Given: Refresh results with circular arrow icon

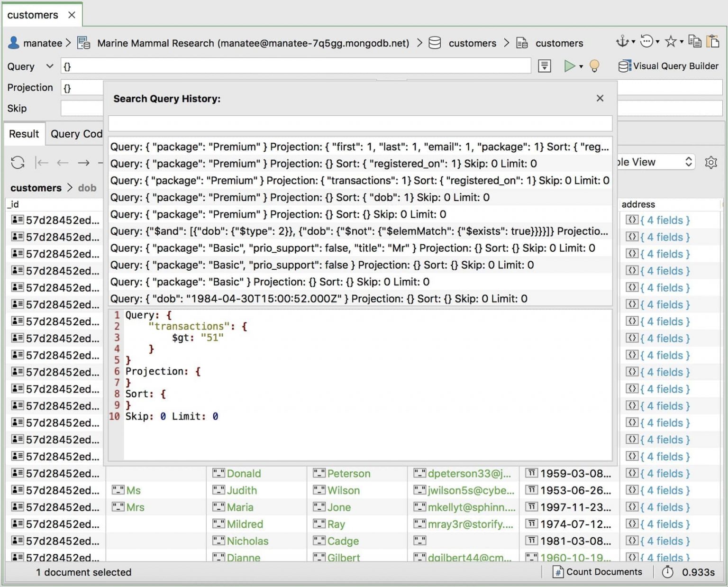Looking at the screenshot, I should click(18, 162).
